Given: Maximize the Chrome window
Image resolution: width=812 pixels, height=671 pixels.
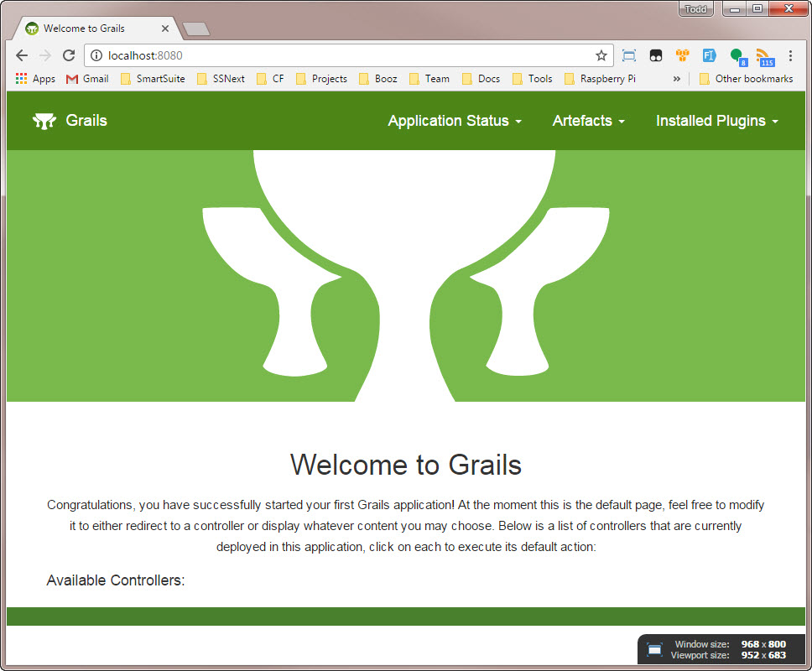Looking at the screenshot, I should [x=757, y=8].
